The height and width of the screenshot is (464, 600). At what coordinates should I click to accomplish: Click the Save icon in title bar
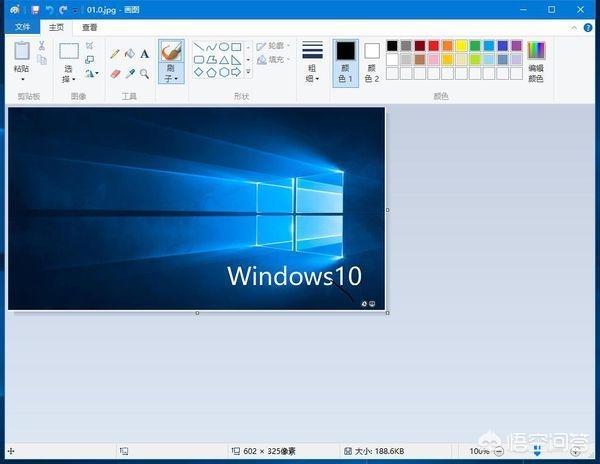[x=35, y=9]
